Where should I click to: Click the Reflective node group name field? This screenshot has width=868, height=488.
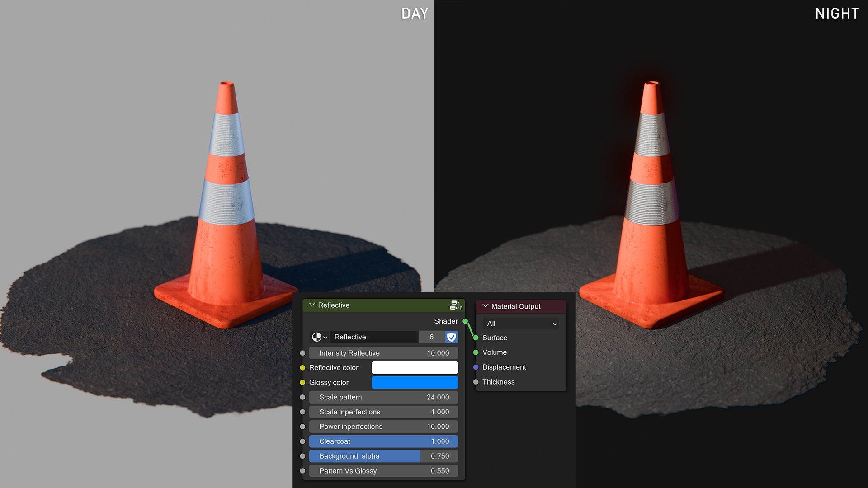[x=374, y=337]
